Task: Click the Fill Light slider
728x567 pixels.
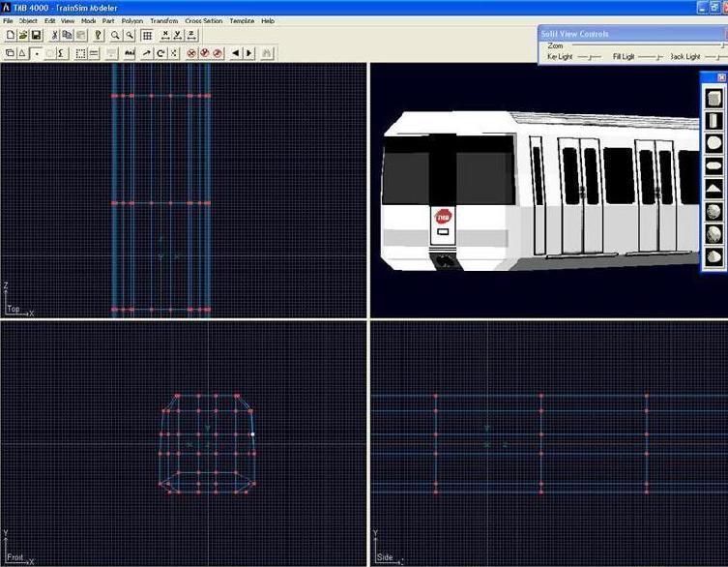Action: click(650, 57)
